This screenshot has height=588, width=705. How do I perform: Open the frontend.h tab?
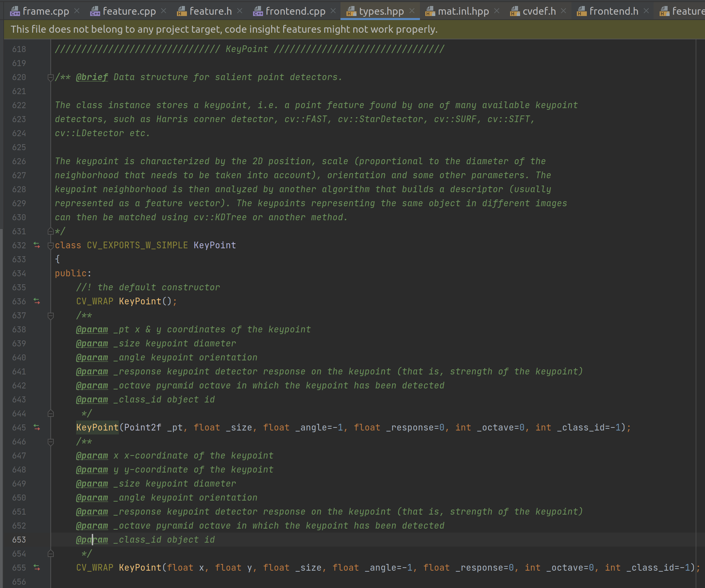tap(614, 11)
